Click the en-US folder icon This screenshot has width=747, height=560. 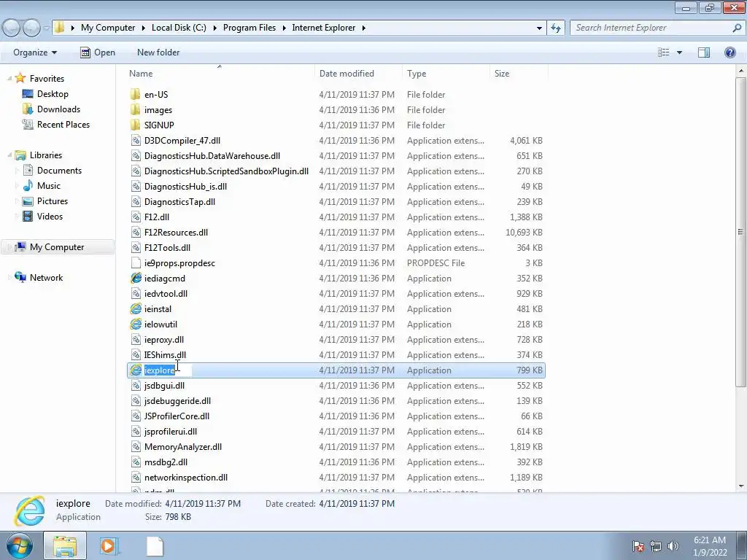135,94
